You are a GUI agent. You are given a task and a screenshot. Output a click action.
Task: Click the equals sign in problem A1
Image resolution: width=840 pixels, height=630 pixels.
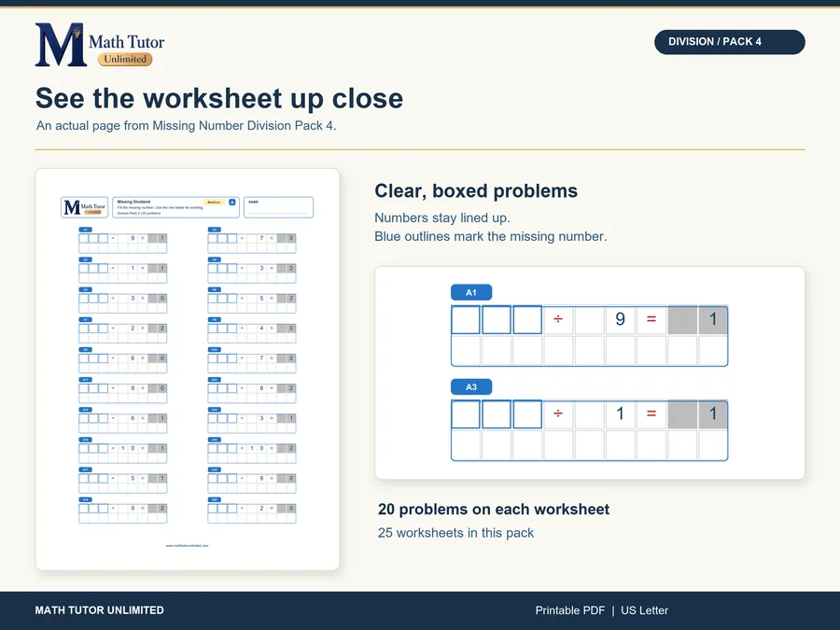651,319
